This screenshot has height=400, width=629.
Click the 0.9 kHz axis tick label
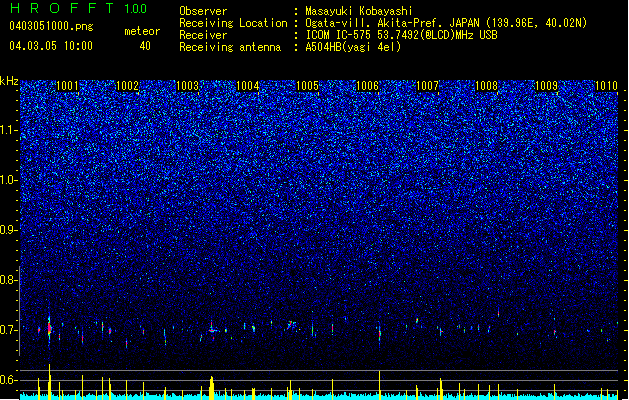click(x=9, y=230)
